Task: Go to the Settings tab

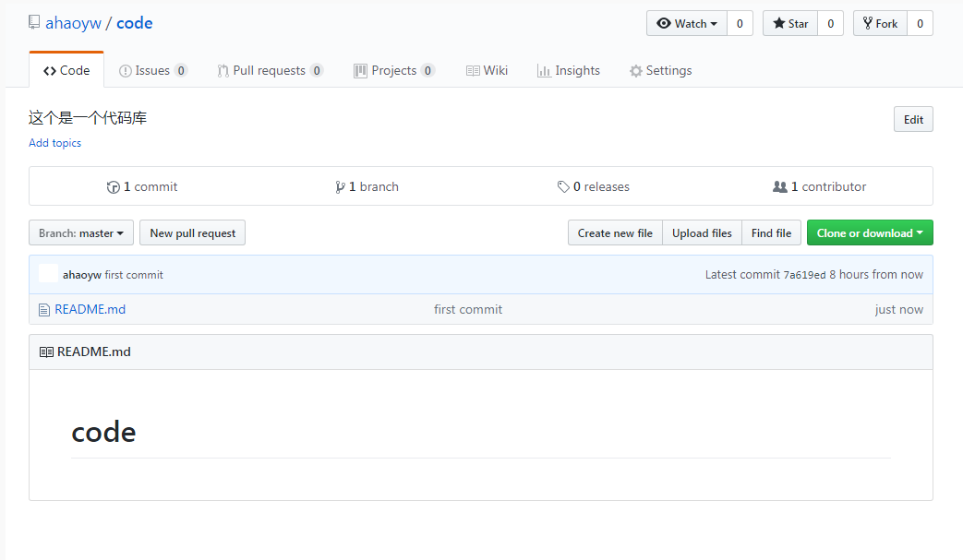Action: 660,71
